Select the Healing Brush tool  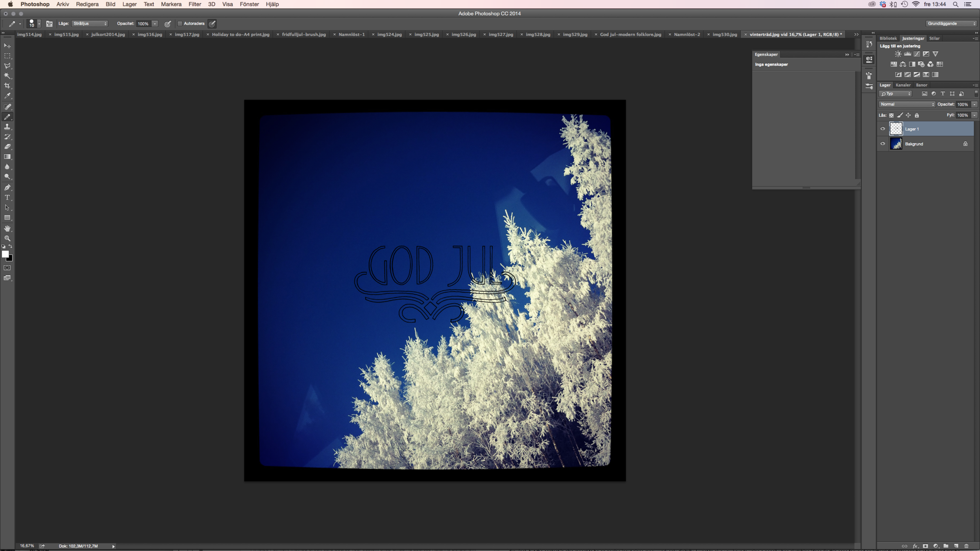(7, 107)
